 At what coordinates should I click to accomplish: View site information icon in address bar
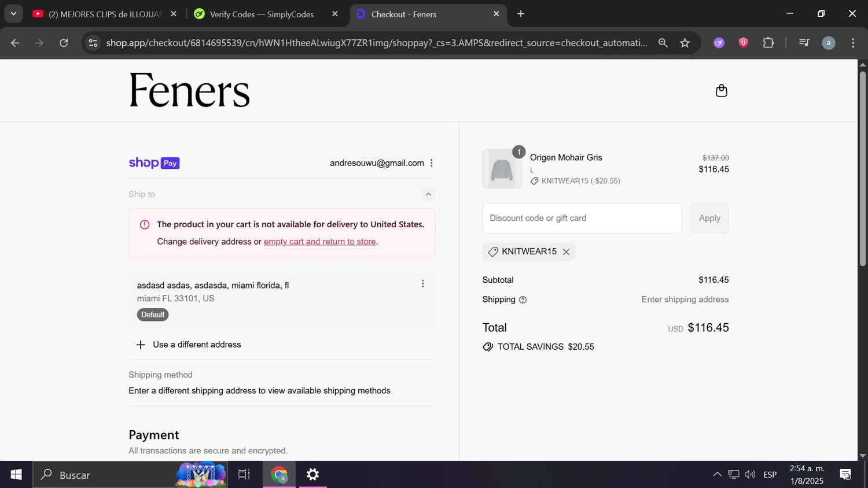pos(93,43)
